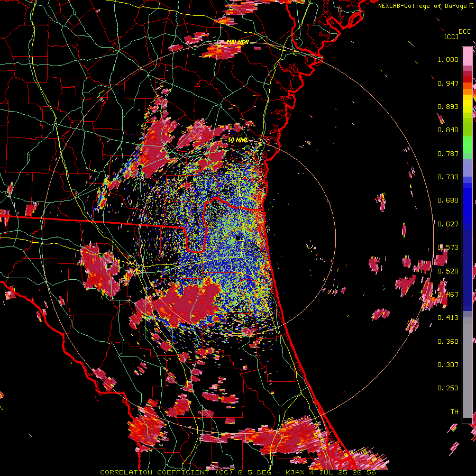Viewport: 476px width, 476px height.
Task: Click the 100 NMI range ring label
Action: [x=237, y=42]
